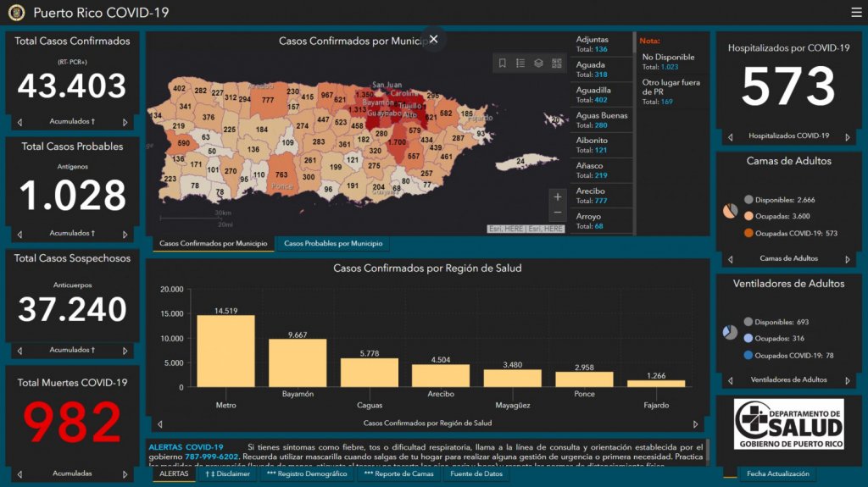This screenshot has width=868, height=487.
Task: Zoom in on the municipality map
Action: pyautogui.click(x=557, y=197)
